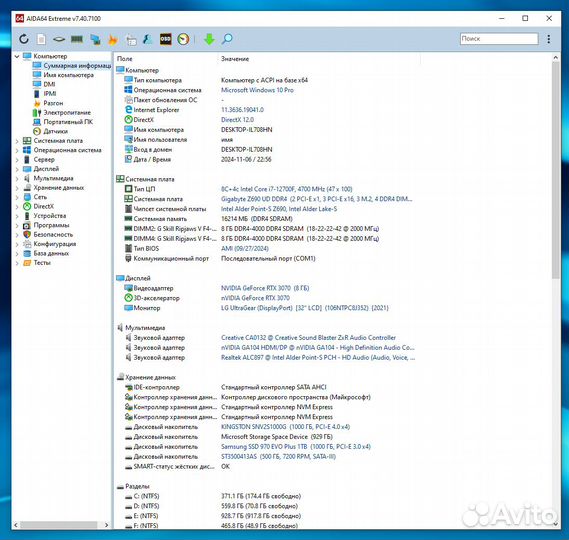Open the Разгон tree item

point(53,103)
